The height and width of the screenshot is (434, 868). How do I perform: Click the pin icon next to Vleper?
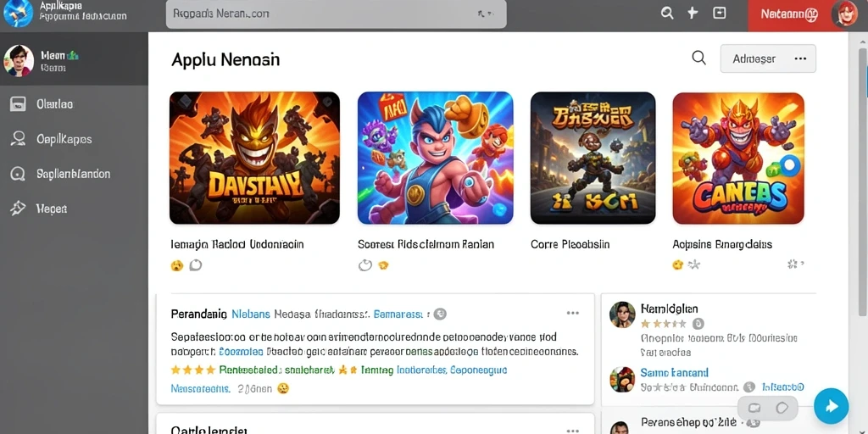click(18, 209)
